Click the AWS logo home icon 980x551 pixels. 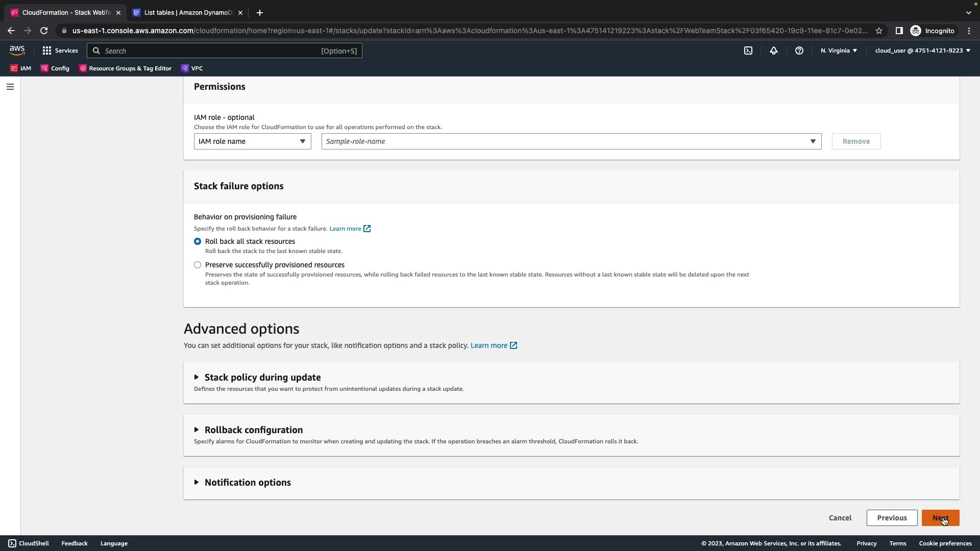(17, 50)
